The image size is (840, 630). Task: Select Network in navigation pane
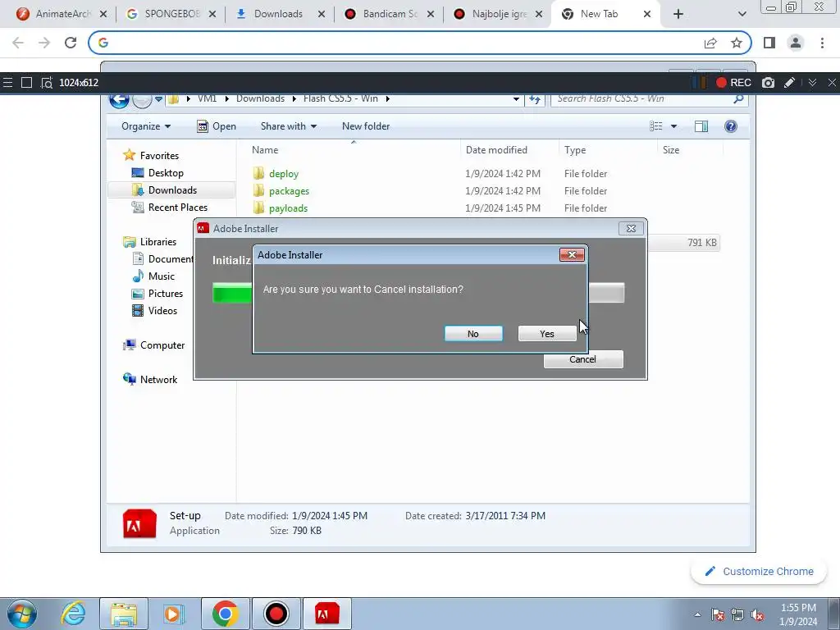158,379
